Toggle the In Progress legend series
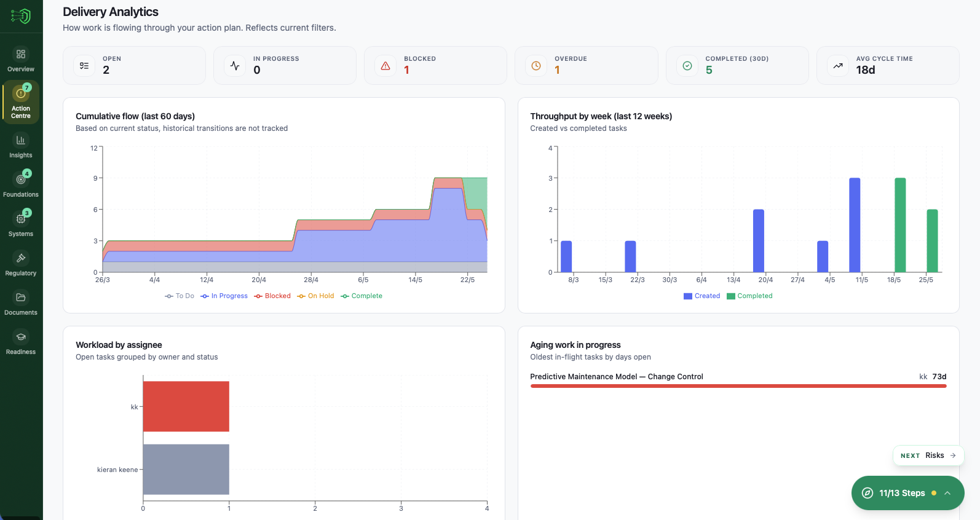Image resolution: width=980 pixels, height=520 pixels. [x=224, y=296]
